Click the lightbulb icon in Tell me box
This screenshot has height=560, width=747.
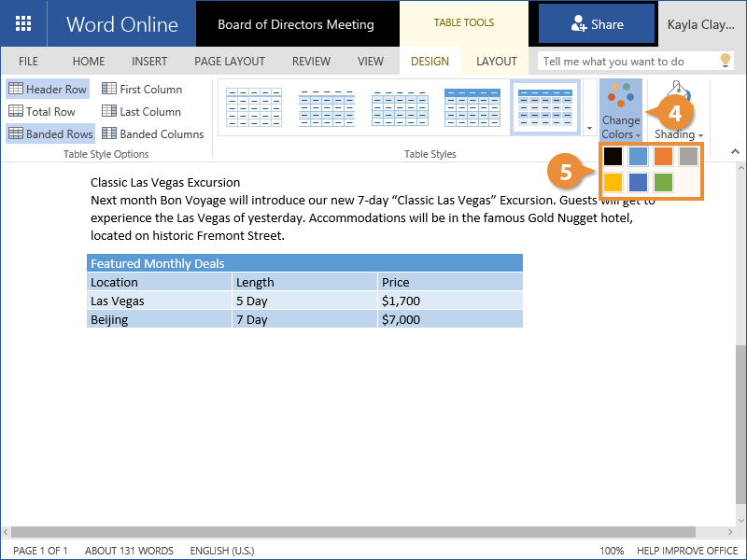tap(725, 61)
